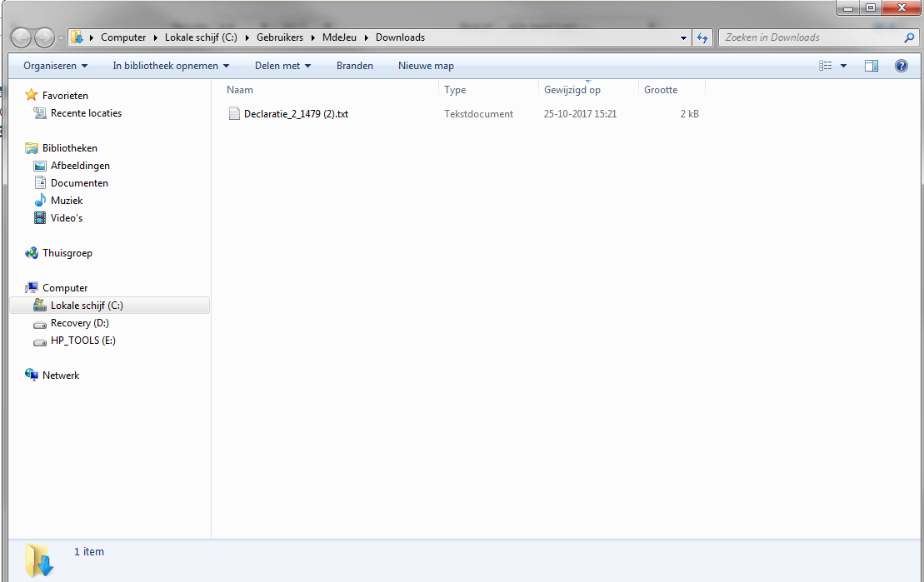
Task: Click the Branden toolbar button
Action: coord(355,66)
